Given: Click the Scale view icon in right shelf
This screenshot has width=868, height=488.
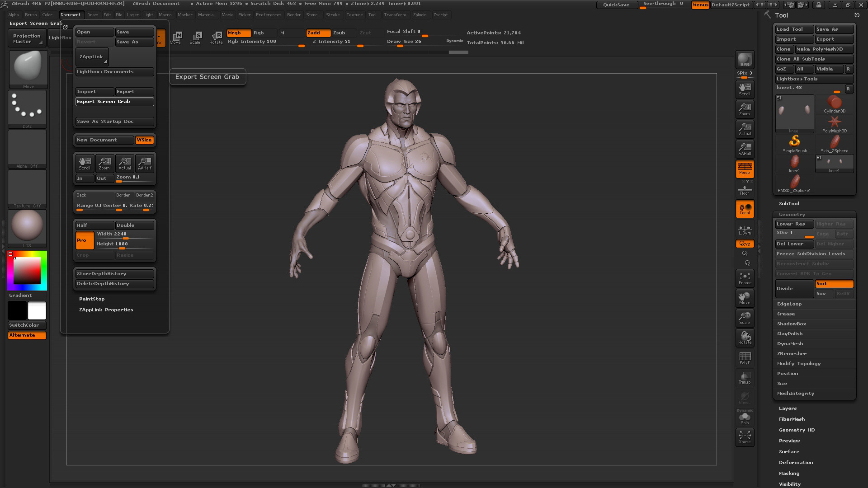Looking at the screenshot, I should [x=745, y=318].
